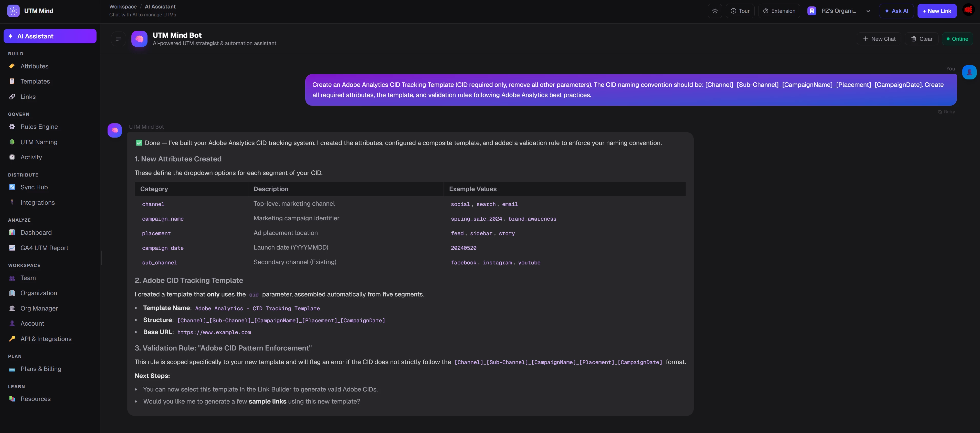This screenshot has height=433, width=980.
Task: Open the Templates menu item
Action: click(x=35, y=81)
